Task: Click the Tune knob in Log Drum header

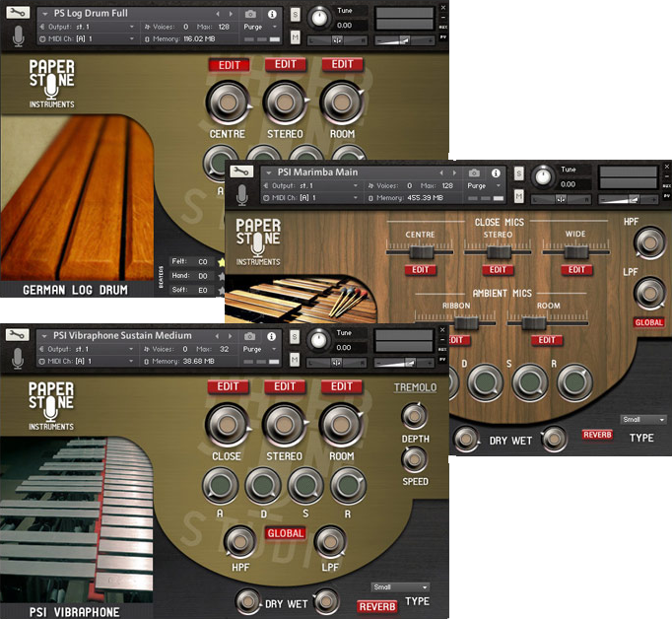Action: (319, 18)
